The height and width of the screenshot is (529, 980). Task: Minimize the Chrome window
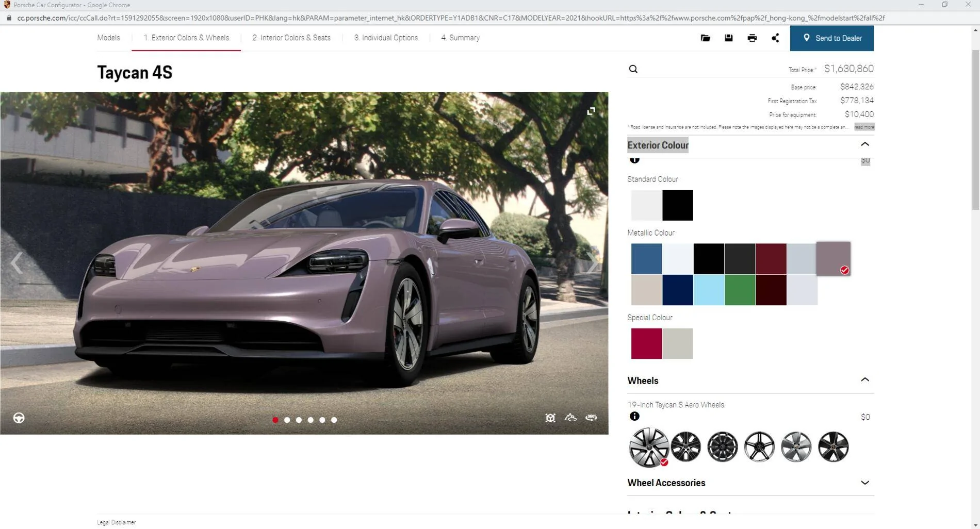click(921, 5)
